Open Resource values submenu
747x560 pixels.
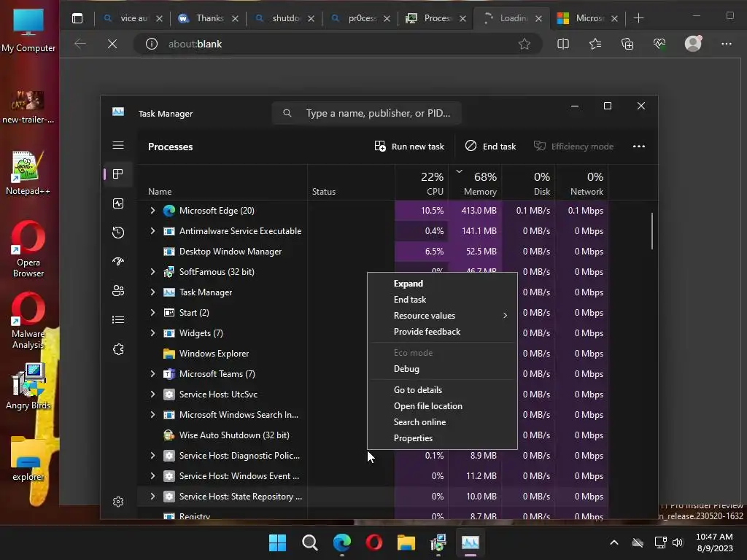(x=442, y=316)
